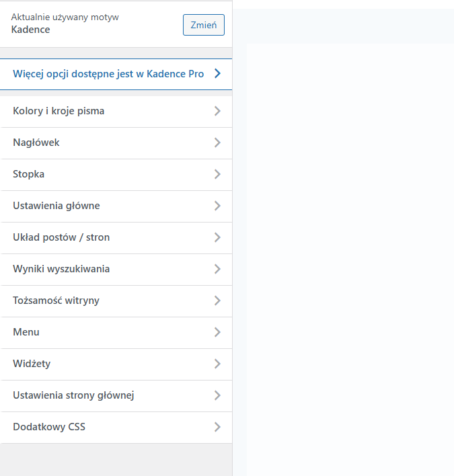Click the arrow icon beside Tożsamość witryny
This screenshot has height=476, width=454.
click(217, 301)
